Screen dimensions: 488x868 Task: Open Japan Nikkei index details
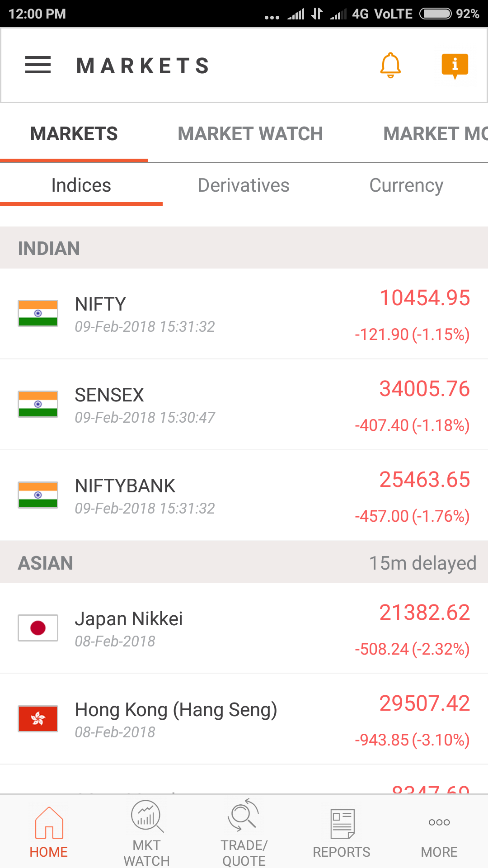point(244,628)
